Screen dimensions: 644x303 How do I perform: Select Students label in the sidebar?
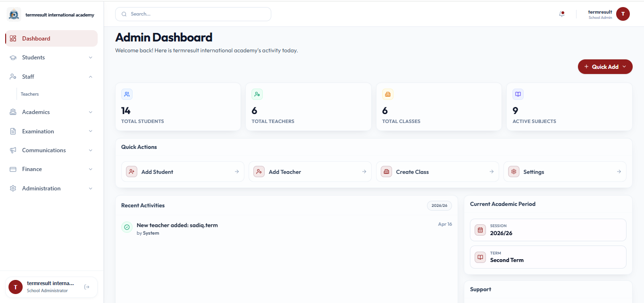point(33,57)
